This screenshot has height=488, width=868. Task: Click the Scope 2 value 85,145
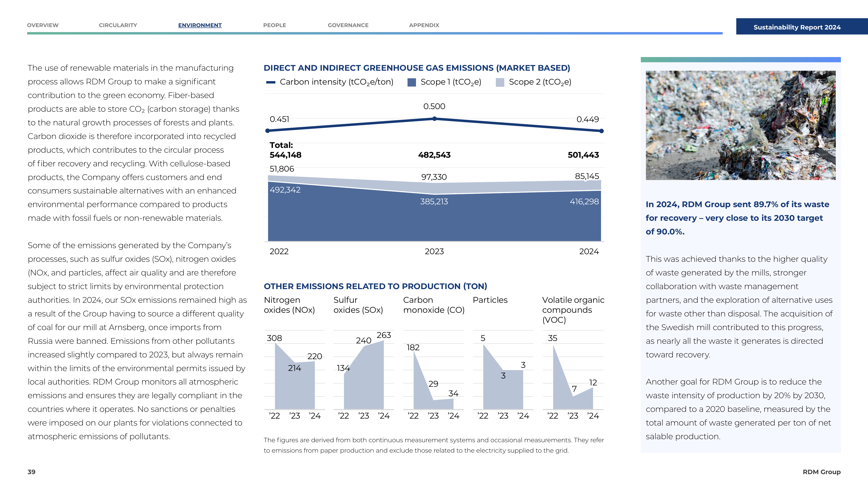click(x=587, y=176)
